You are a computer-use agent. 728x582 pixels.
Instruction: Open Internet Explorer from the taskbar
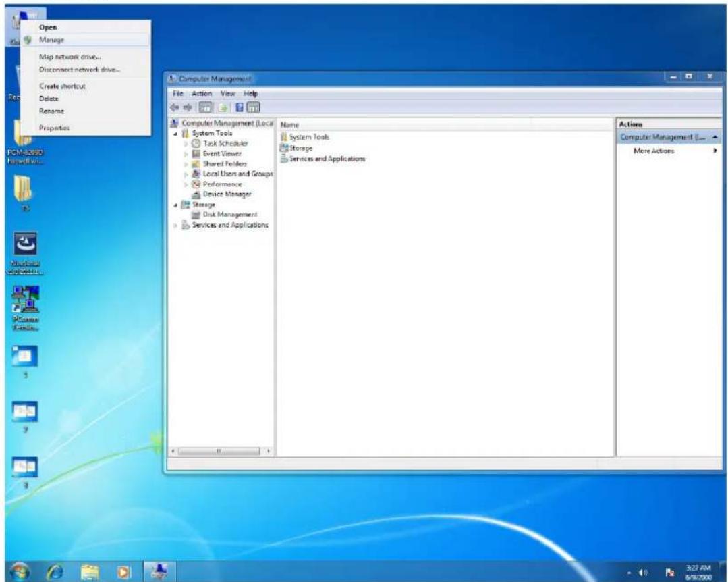click(x=55, y=573)
